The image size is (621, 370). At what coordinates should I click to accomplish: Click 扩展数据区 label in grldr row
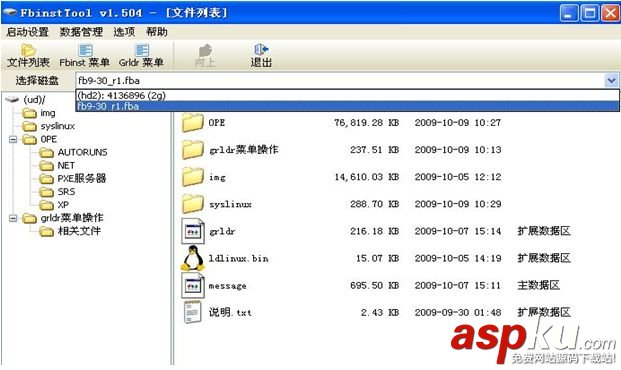544,231
